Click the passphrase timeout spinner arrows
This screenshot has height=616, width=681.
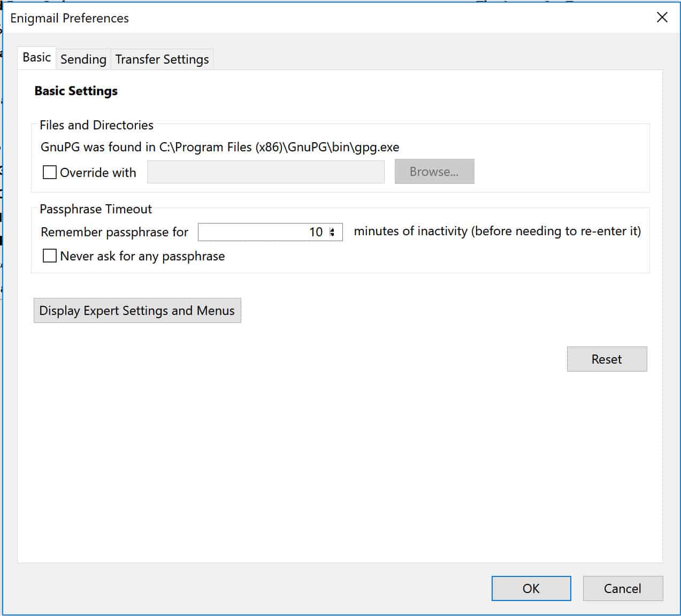click(332, 232)
